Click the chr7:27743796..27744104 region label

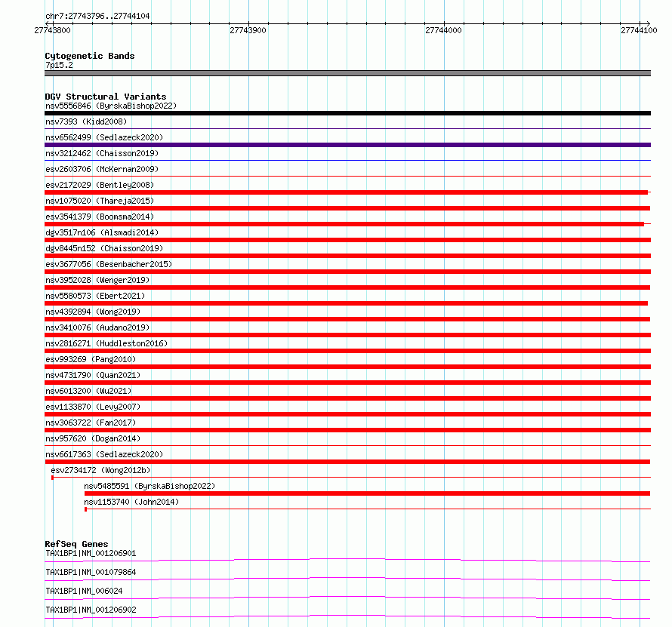[x=97, y=16]
